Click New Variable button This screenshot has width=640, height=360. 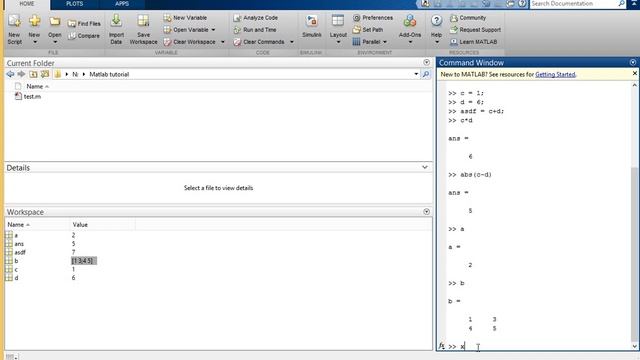point(185,18)
